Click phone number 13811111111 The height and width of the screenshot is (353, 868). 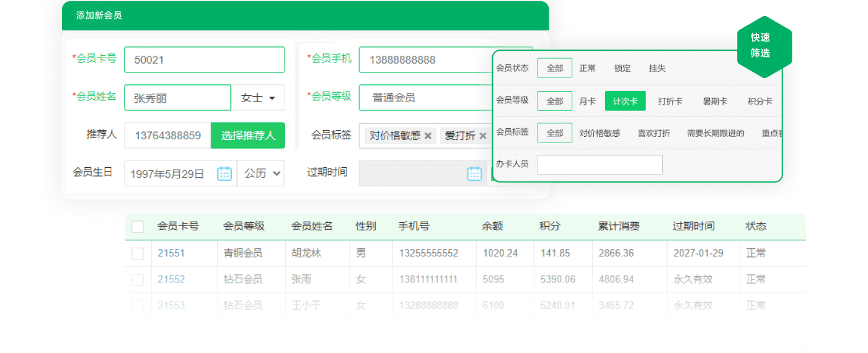coord(428,279)
